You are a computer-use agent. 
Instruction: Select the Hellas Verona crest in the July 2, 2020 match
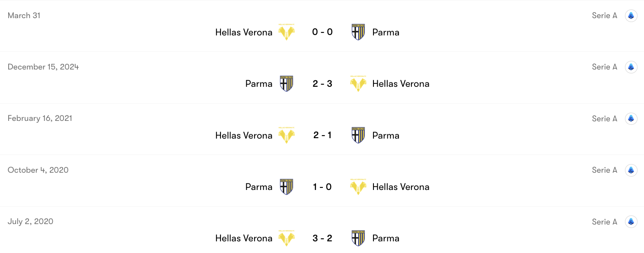[287, 238]
